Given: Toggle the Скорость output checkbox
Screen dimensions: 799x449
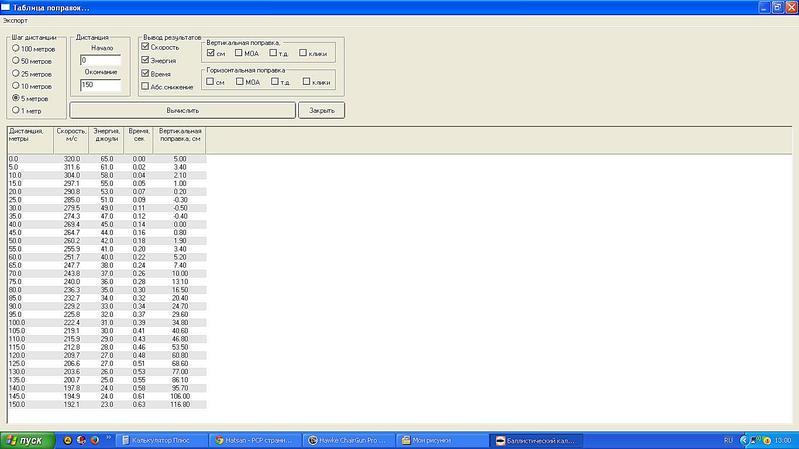Looking at the screenshot, I should 145,46.
